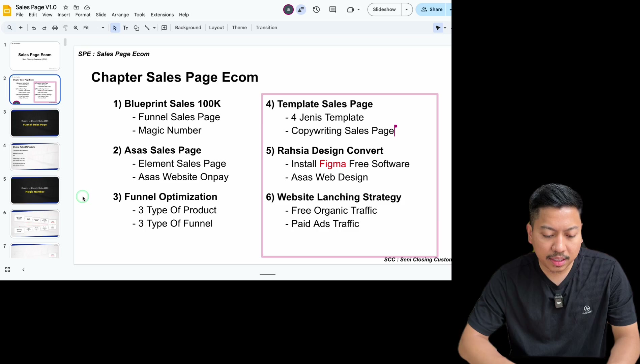Start the Slideshow
The width and height of the screenshot is (640, 364).
pos(384,10)
